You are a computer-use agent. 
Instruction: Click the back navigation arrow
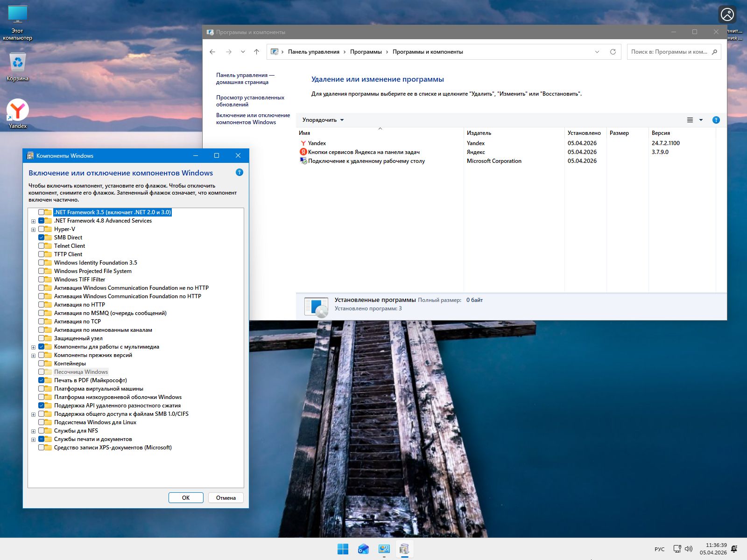[212, 52]
